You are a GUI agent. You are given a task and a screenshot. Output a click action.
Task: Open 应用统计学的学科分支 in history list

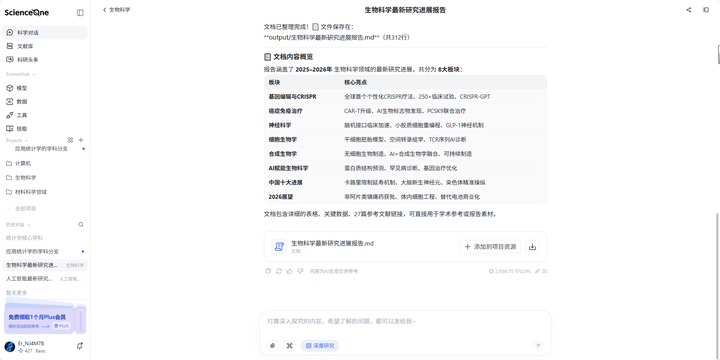[45, 252]
